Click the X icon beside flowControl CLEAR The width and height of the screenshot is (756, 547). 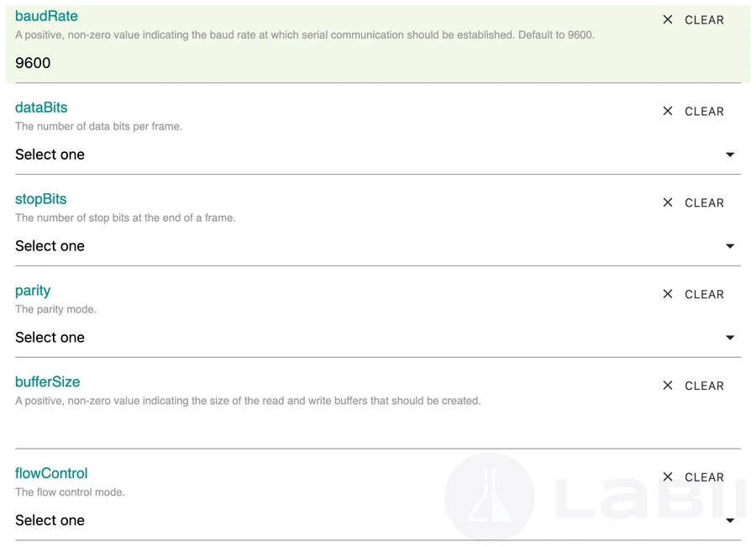[668, 477]
